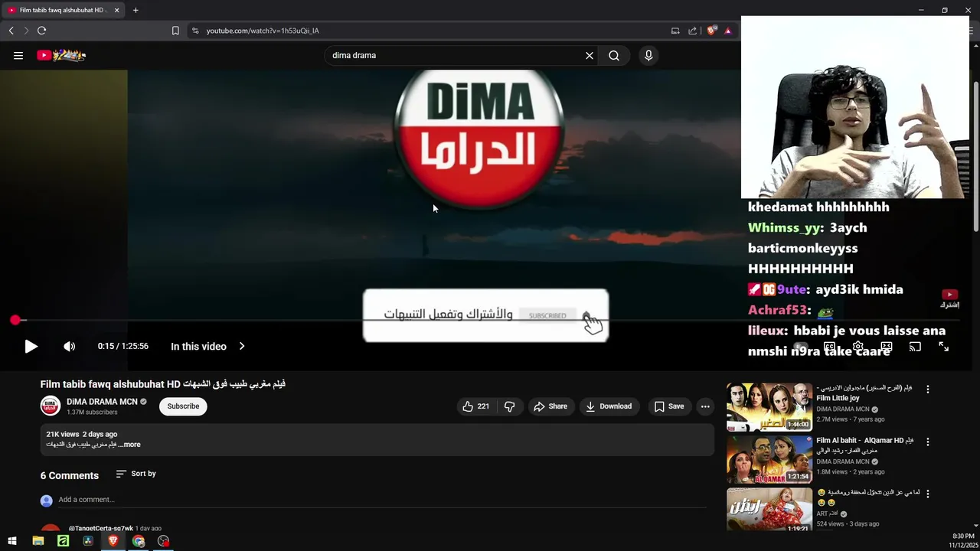Close the current browser tab

click(117, 10)
